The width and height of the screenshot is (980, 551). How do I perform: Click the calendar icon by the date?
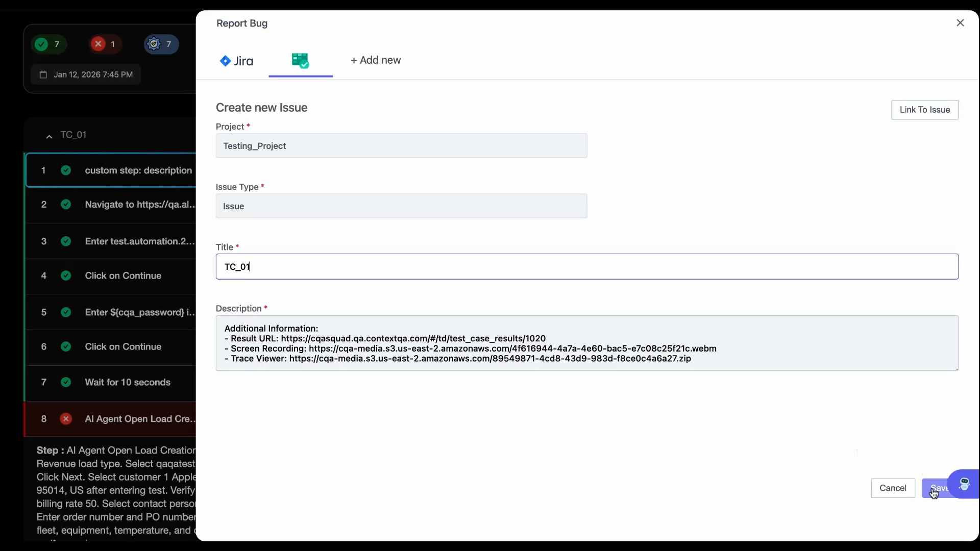coord(43,74)
